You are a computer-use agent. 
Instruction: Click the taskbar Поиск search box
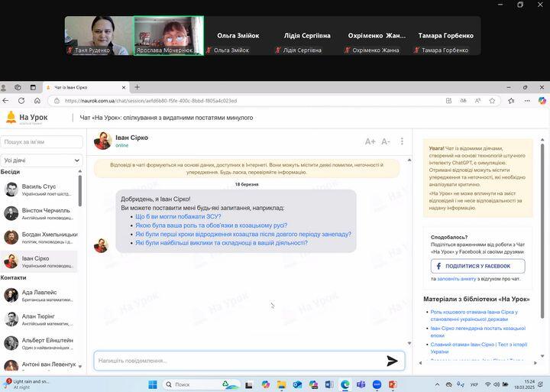point(201,384)
